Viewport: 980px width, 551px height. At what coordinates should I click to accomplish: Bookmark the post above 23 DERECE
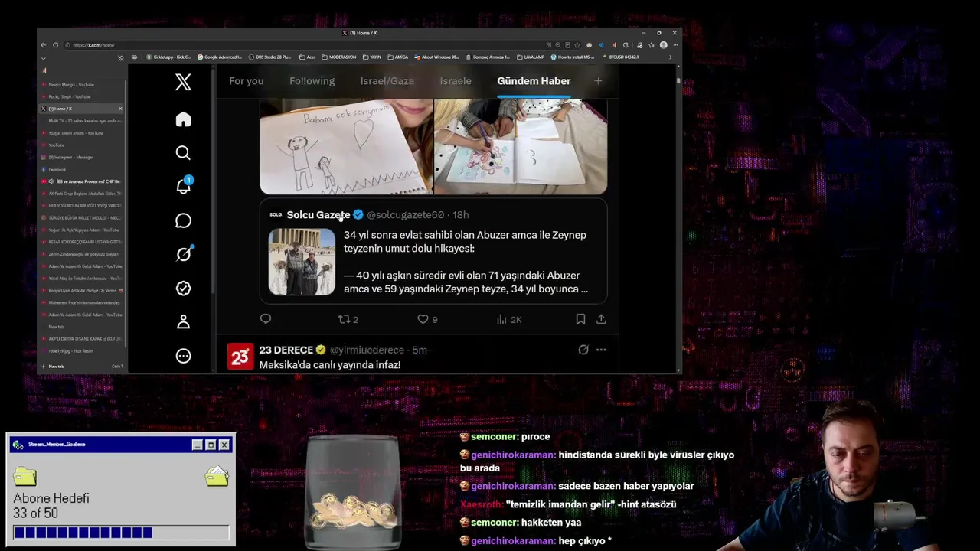coord(580,319)
